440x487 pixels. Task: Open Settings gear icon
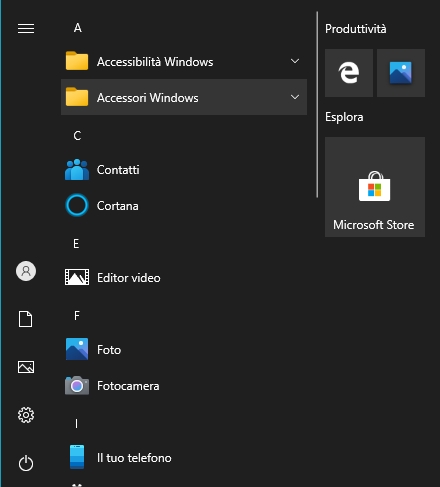[26, 415]
